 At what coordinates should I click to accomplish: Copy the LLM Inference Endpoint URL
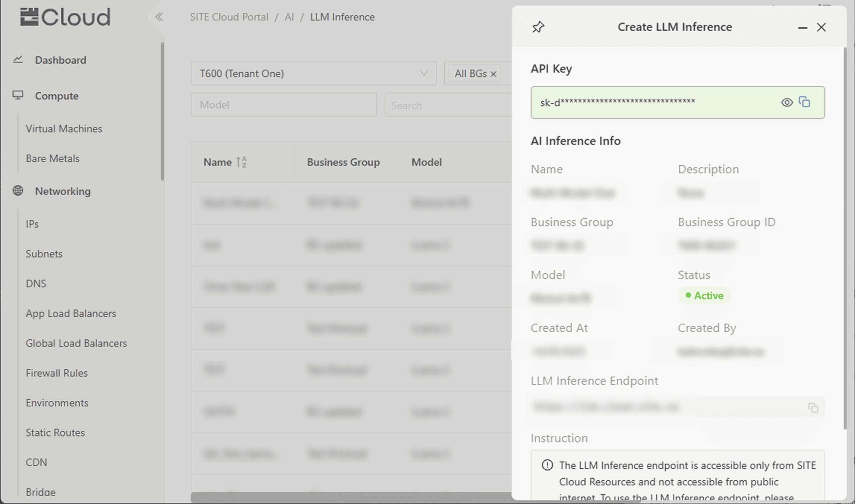click(813, 408)
